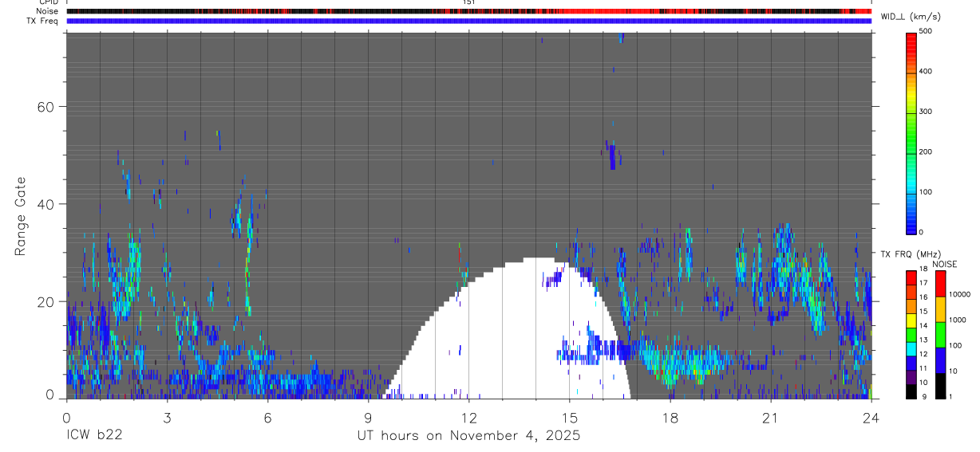
Task: Click the '15' tick on the UT hours axis
Action: point(569,418)
